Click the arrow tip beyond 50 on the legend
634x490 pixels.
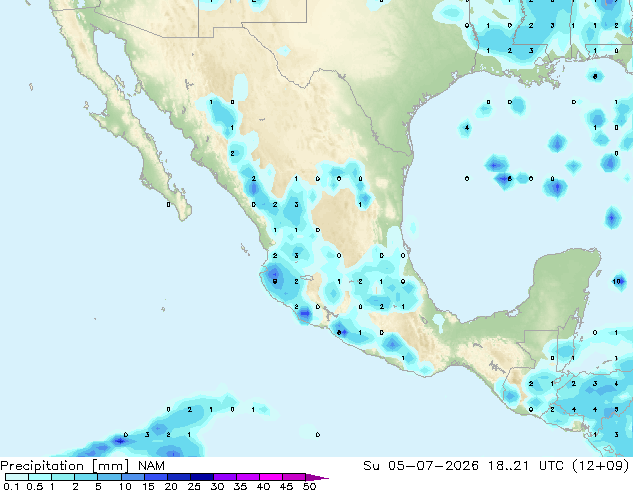point(318,477)
